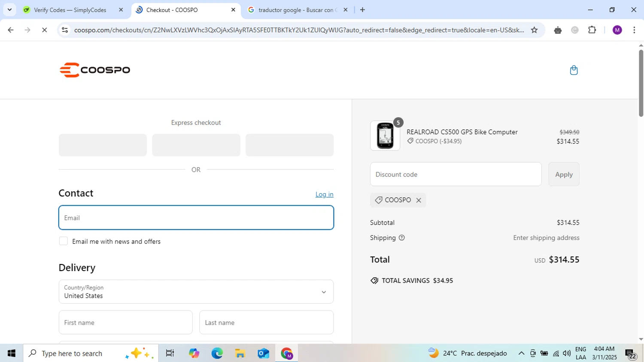
Task: Open the tab search dropdown arrow
Action: coord(9,9)
